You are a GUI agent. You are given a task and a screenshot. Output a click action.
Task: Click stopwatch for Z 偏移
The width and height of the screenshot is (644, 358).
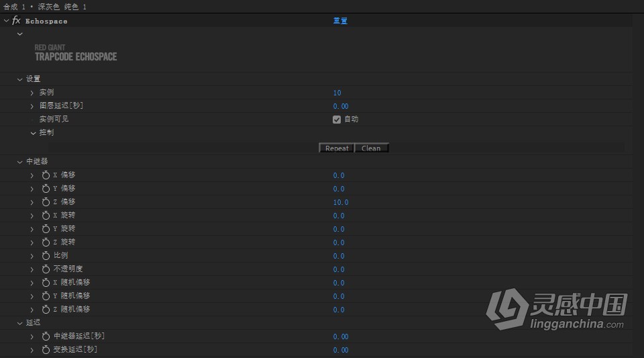click(46, 202)
